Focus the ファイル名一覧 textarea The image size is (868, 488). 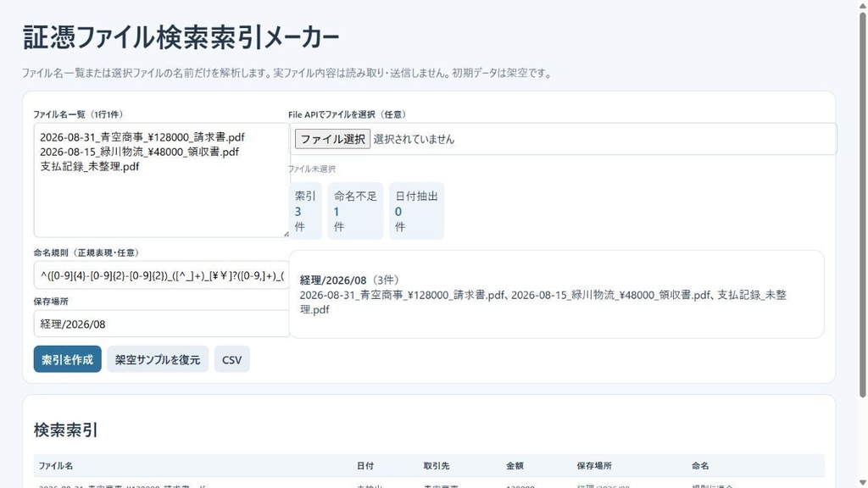tap(162, 180)
